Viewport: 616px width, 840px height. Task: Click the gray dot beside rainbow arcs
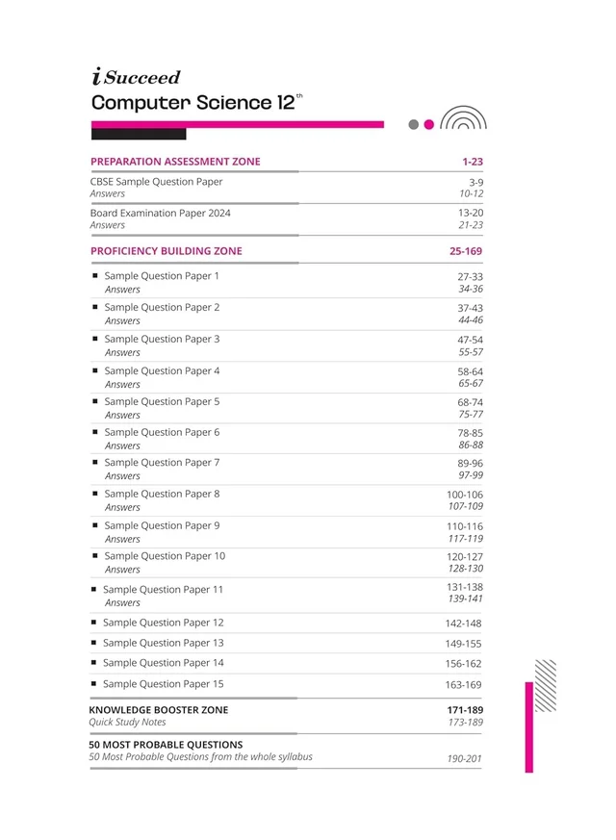[x=414, y=124]
